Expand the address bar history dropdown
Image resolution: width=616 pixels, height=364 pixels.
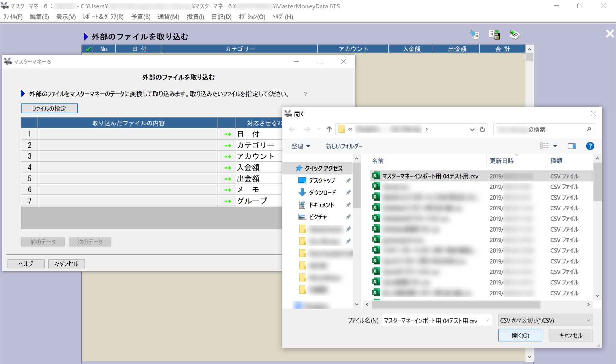tap(472, 129)
